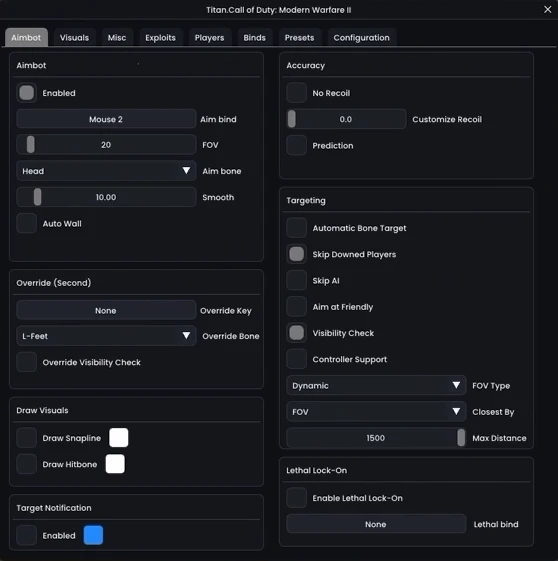Click the Max Distance slider track
Viewport: 558px width, 561px height.
[376, 438]
